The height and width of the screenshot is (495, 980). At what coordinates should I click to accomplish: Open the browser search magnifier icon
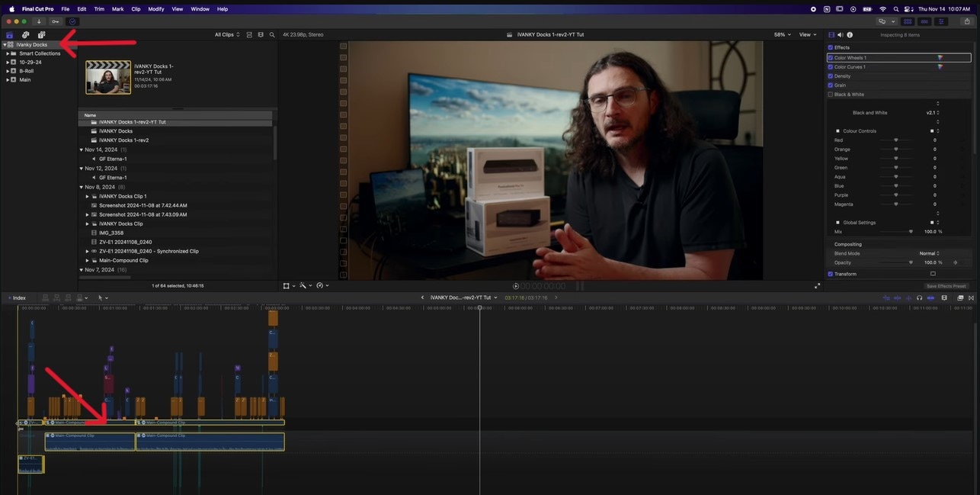point(272,34)
